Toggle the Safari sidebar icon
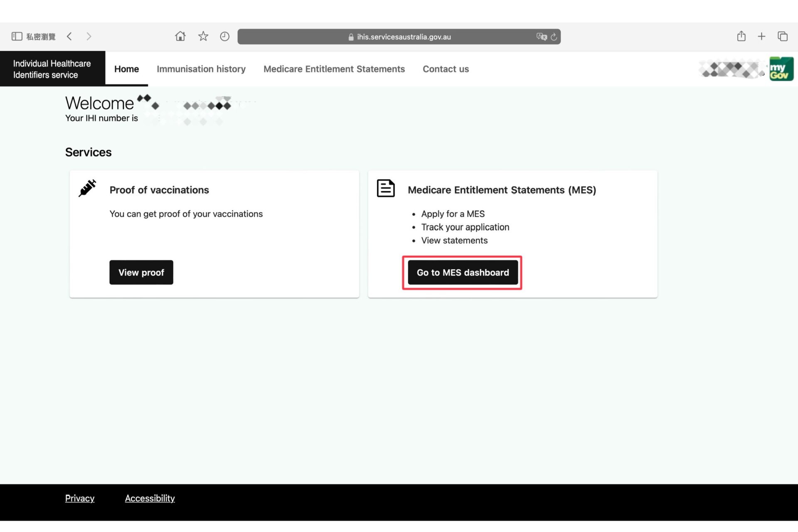This screenshot has width=798, height=532. click(17, 37)
